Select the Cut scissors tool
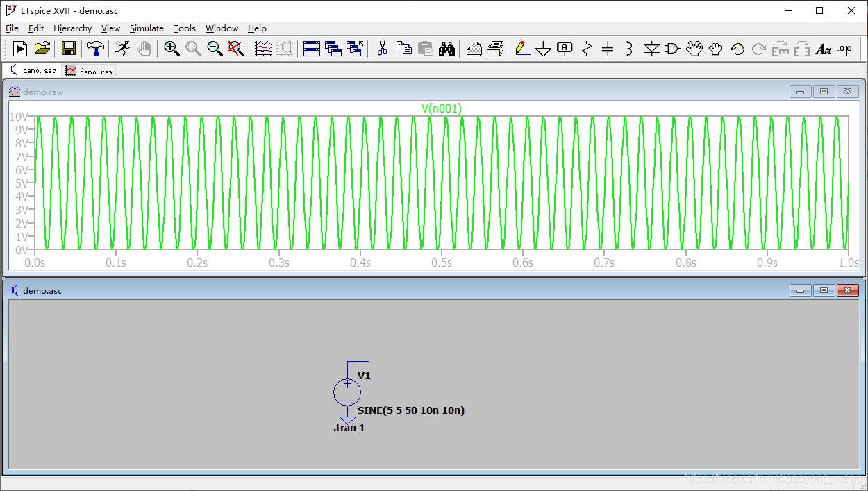This screenshot has height=491, width=868. 382,48
